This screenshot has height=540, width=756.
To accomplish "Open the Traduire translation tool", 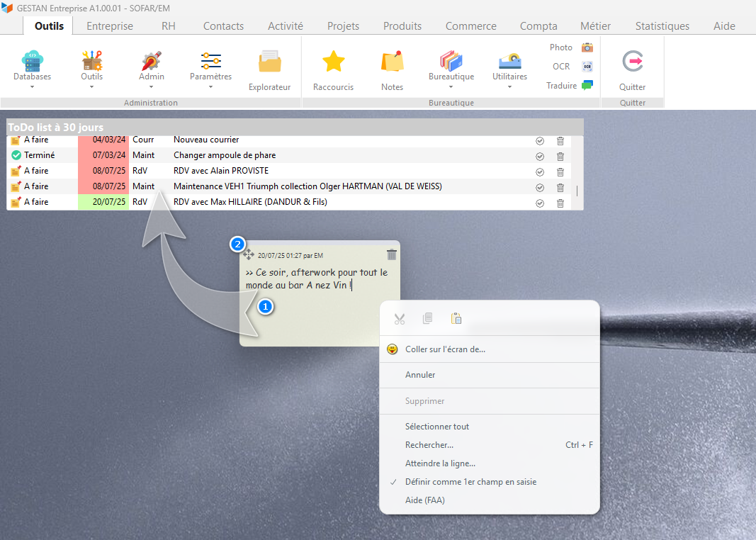I will click(x=587, y=86).
